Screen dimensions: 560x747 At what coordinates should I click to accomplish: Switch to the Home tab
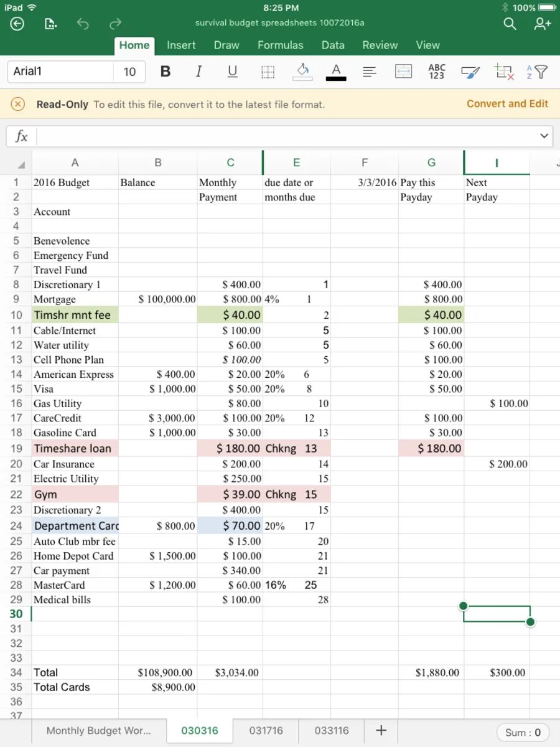pos(134,45)
